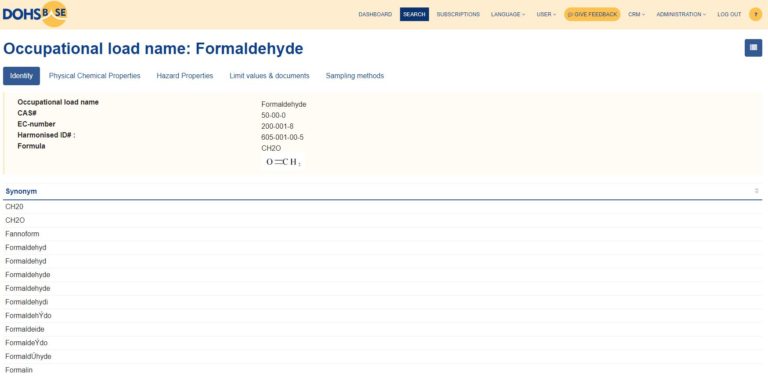Open the Subscriptions menu item
The image size is (768, 376).
458,14
